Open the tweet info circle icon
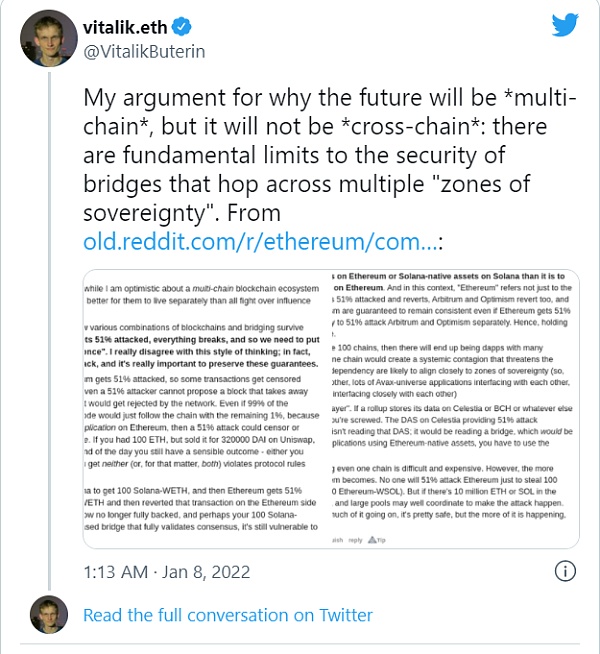This screenshot has height=654, width=600. pos(565,571)
